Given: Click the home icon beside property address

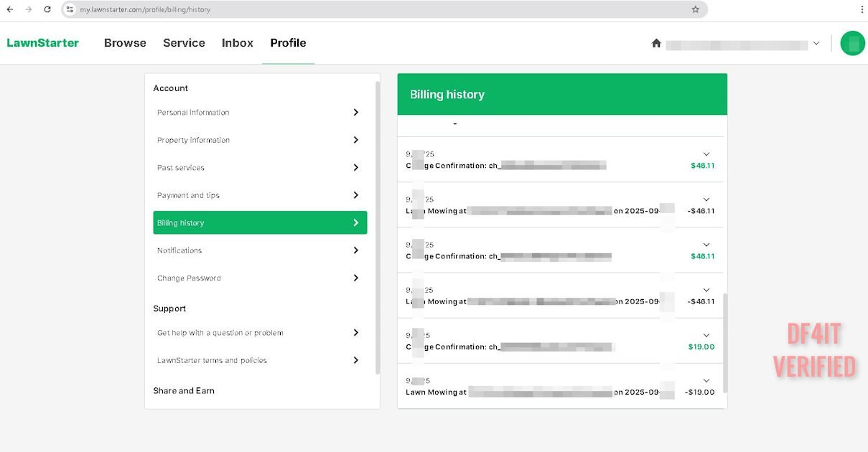Looking at the screenshot, I should click(655, 43).
